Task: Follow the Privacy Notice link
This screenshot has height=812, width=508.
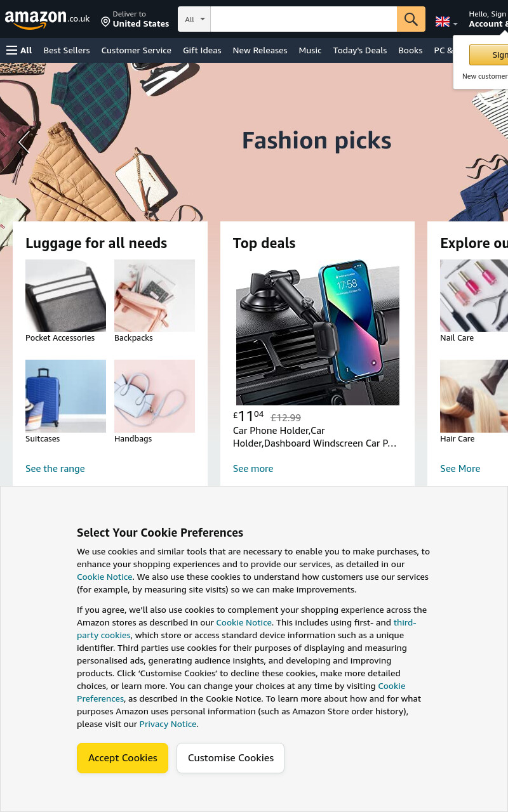Action: point(168,724)
